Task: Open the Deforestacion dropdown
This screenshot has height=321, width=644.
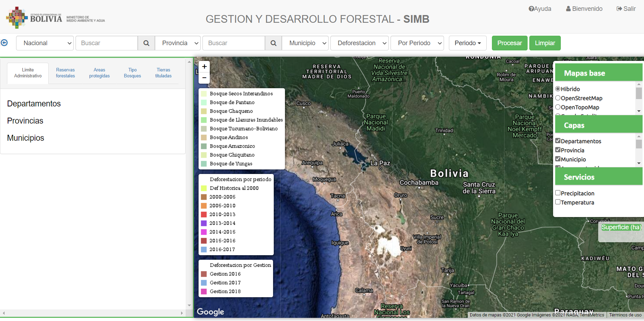Action: click(359, 43)
